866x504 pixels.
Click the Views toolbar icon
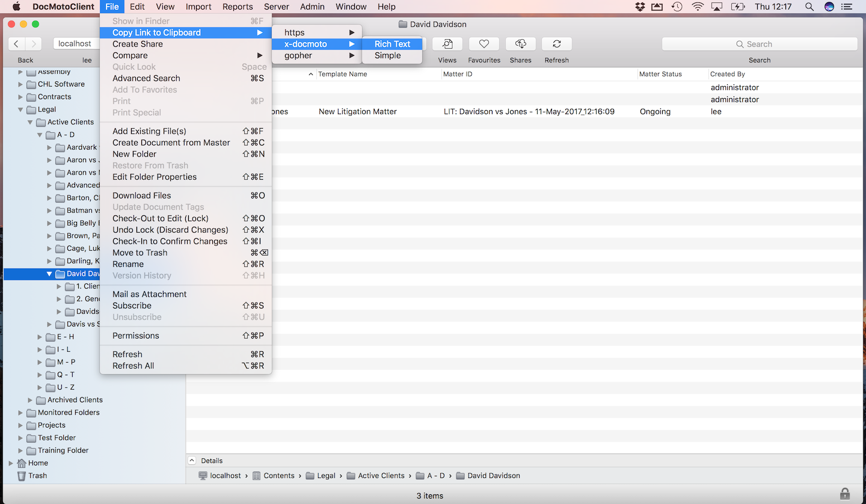tap(447, 44)
